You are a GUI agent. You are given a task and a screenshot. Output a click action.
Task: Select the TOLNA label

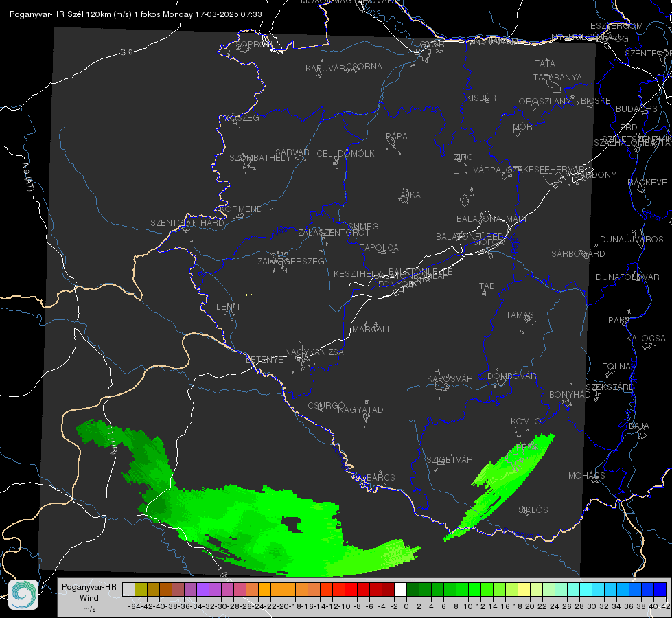coord(616,367)
